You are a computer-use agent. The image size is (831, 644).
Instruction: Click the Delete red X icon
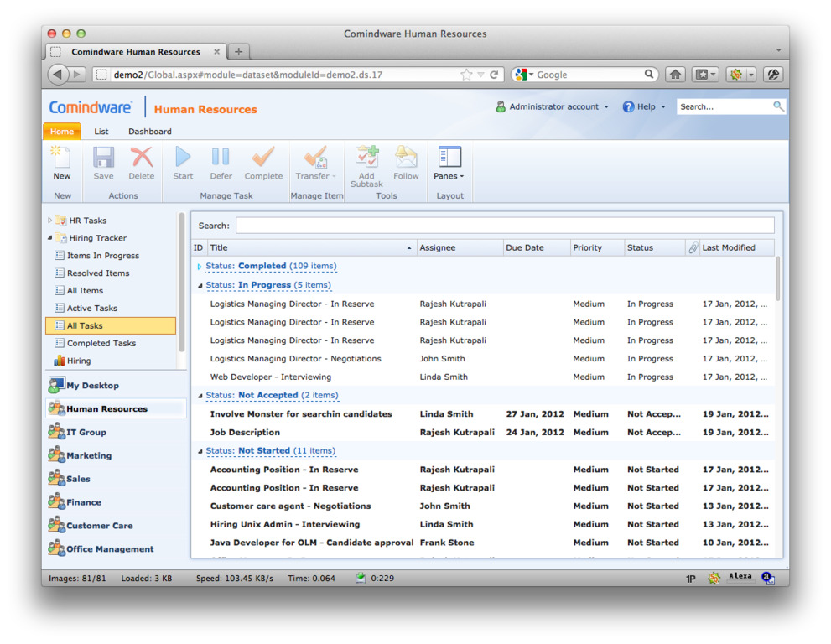click(x=142, y=158)
